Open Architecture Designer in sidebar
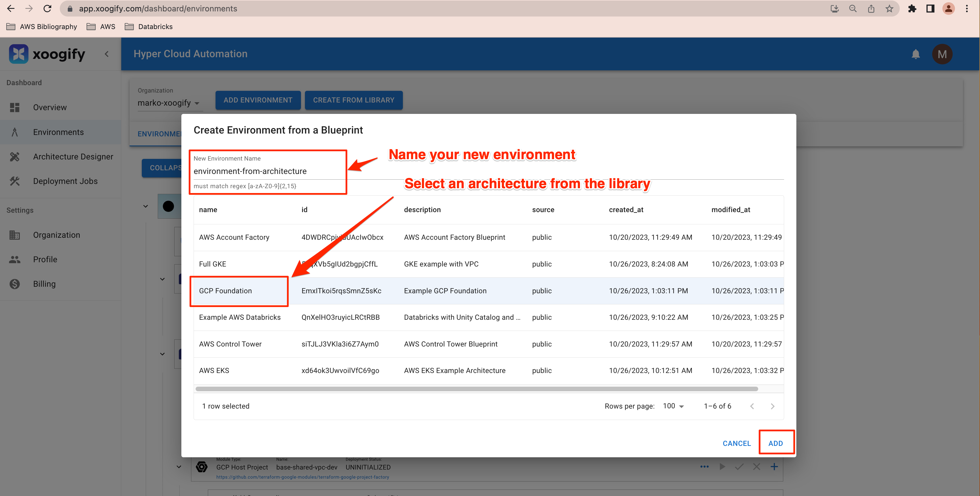980x496 pixels. pyautogui.click(x=73, y=157)
